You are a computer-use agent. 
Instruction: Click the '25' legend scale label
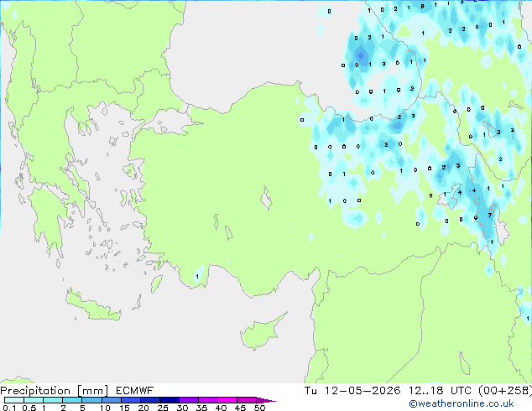pos(163,408)
